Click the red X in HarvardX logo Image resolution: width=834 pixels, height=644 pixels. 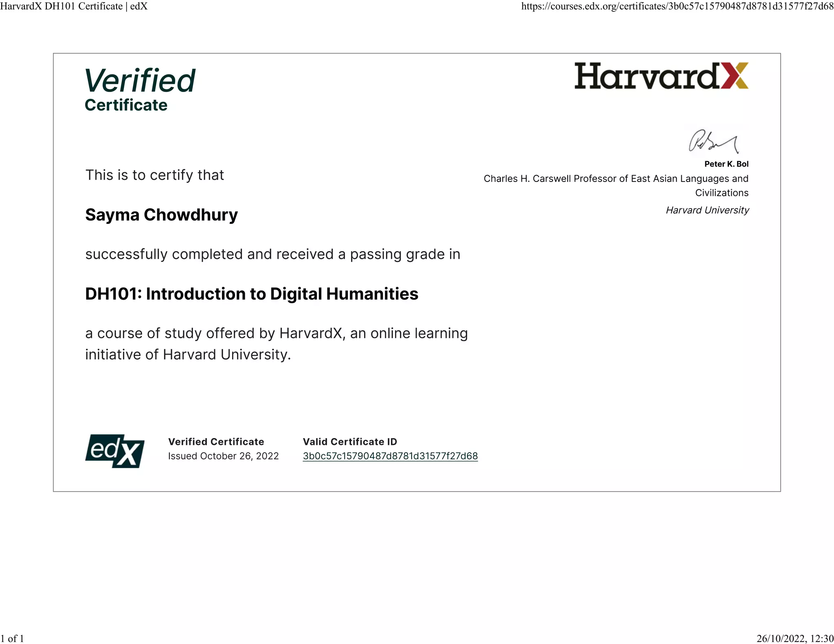pos(735,76)
